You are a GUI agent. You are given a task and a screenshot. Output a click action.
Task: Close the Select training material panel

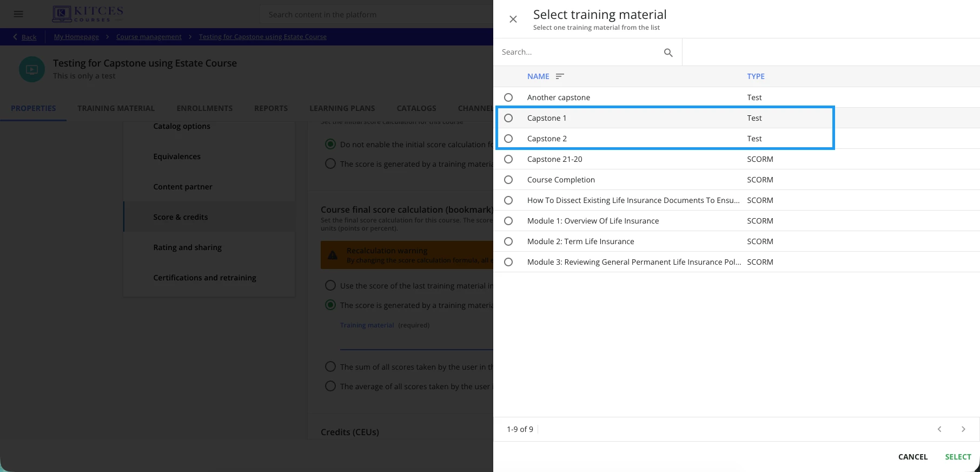point(513,19)
